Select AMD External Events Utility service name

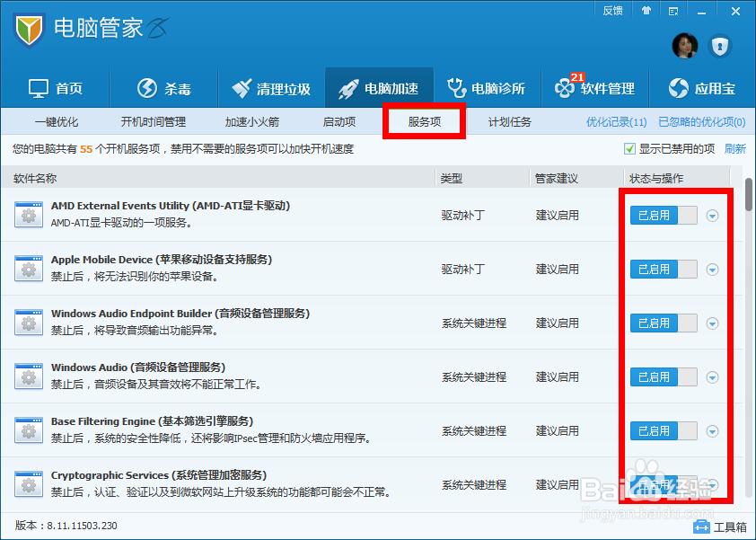[171, 206]
